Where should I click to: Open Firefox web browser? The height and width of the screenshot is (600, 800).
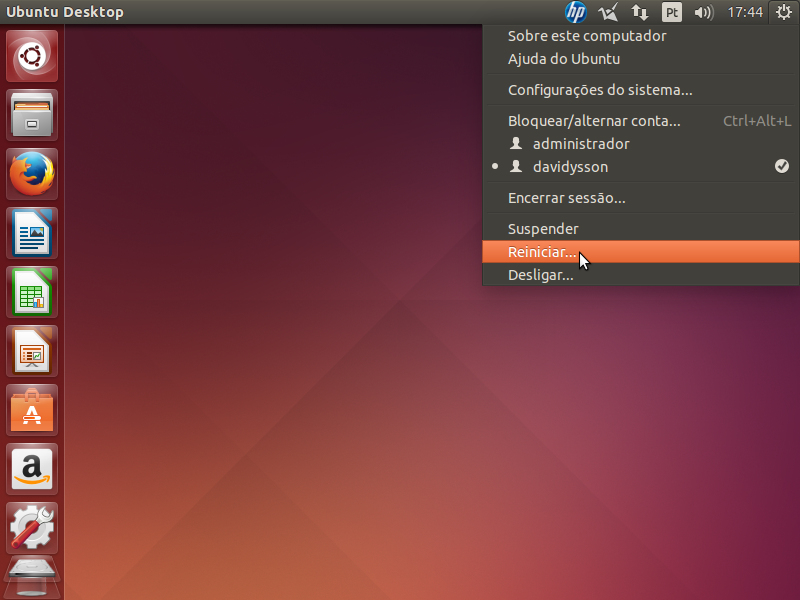pyautogui.click(x=33, y=174)
